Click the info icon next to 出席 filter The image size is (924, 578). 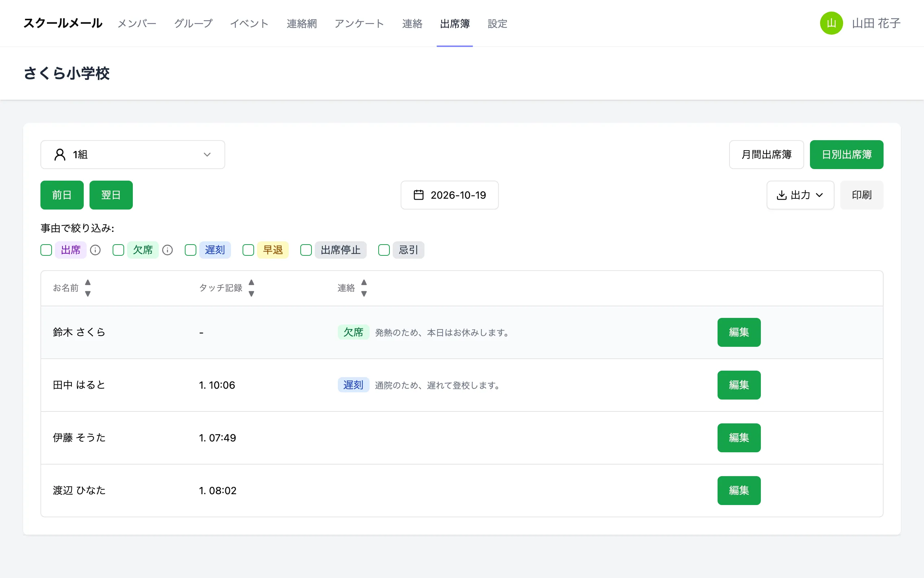click(x=95, y=250)
